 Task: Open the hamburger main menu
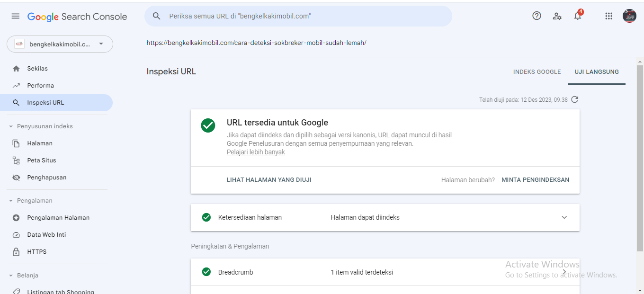(x=16, y=16)
